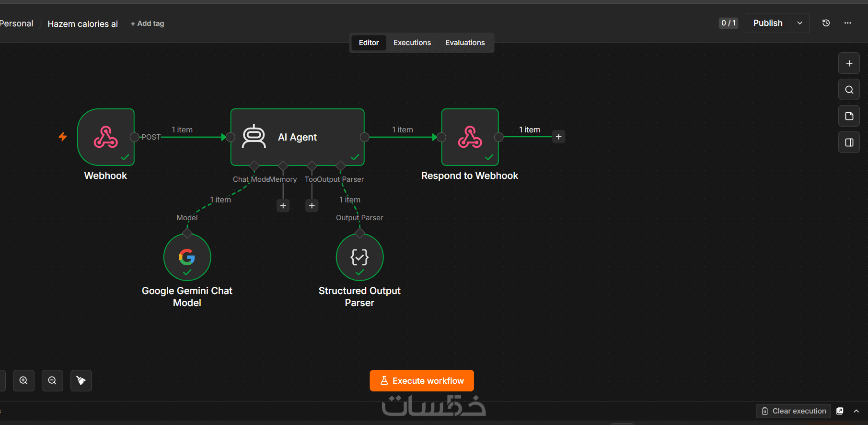Expand the bottom logs panel
868x425 pixels.
coord(856,411)
